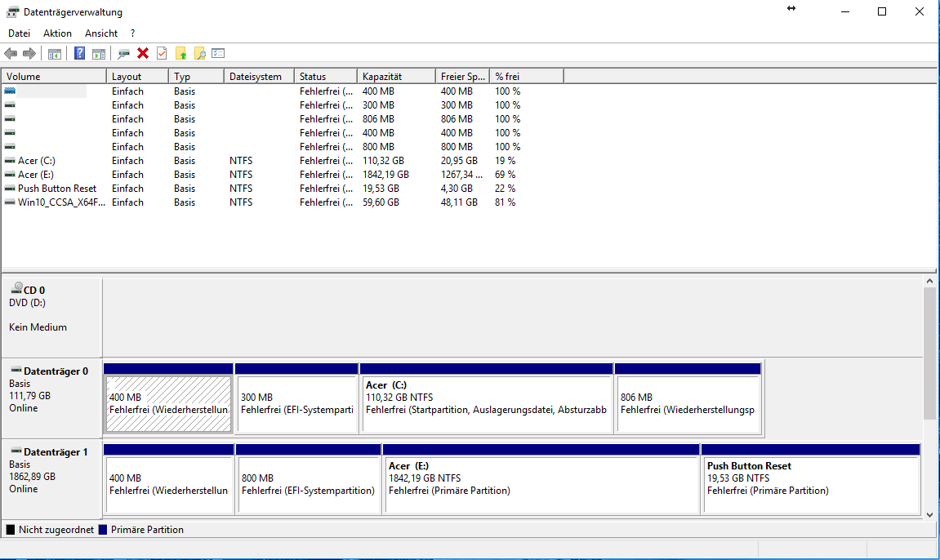Open the Datei menu
The height and width of the screenshot is (560, 940).
click(x=19, y=33)
